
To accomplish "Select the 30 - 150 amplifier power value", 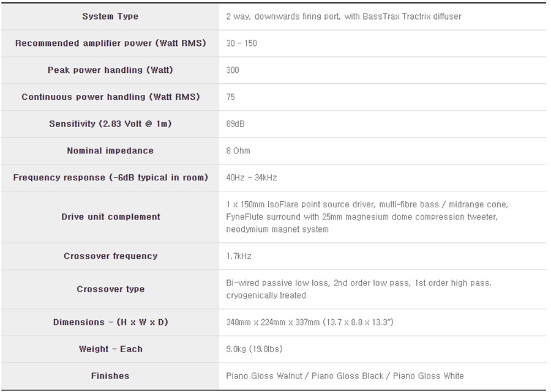I will pos(241,43).
